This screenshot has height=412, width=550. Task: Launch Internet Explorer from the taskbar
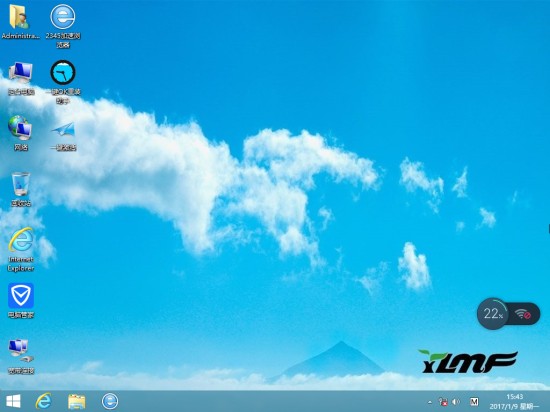tap(44, 401)
